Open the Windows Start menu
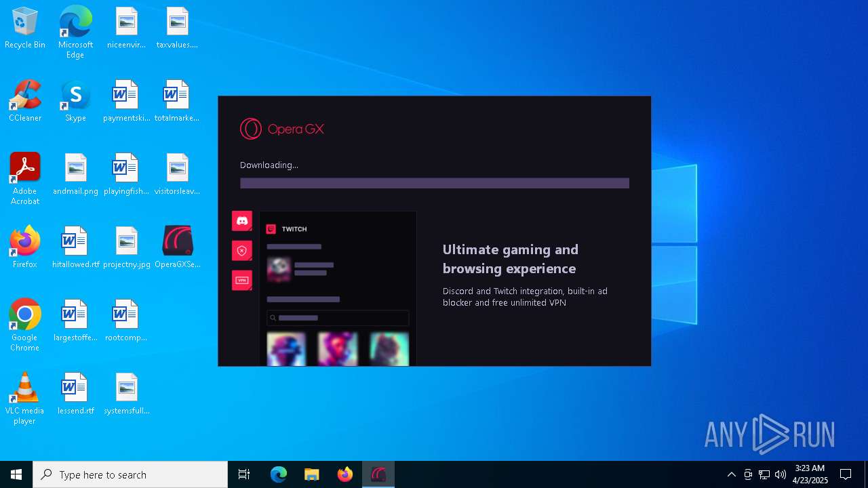868x488 pixels. pyautogui.click(x=16, y=474)
